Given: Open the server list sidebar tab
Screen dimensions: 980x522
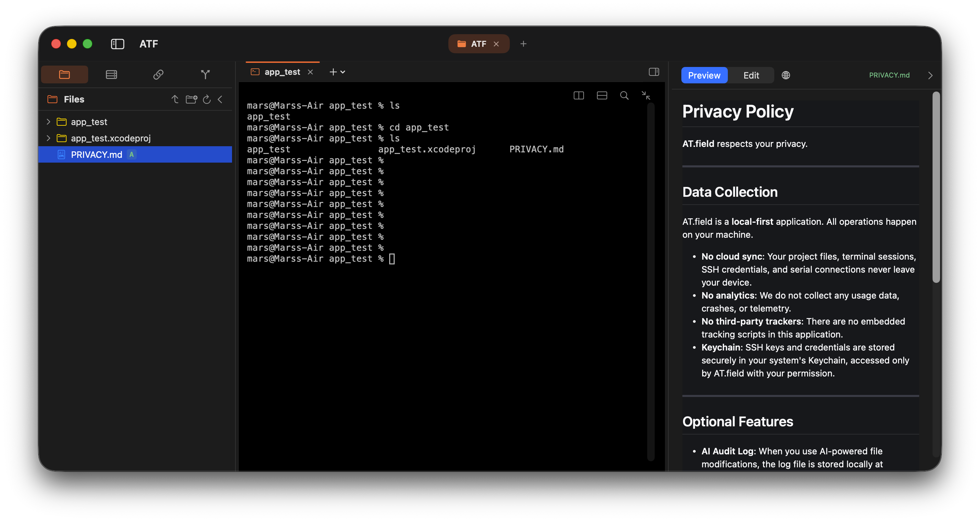Looking at the screenshot, I should click(111, 74).
